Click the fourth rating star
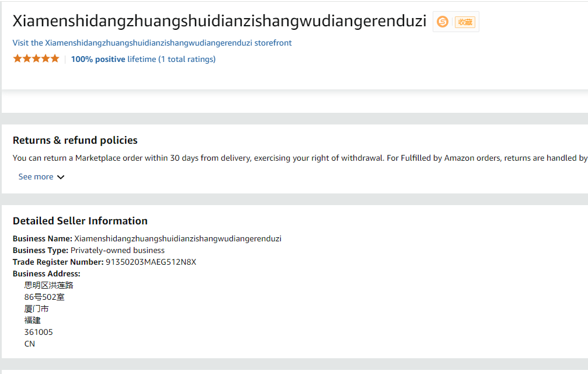Viewport: 588px width, 374px height. click(x=46, y=58)
